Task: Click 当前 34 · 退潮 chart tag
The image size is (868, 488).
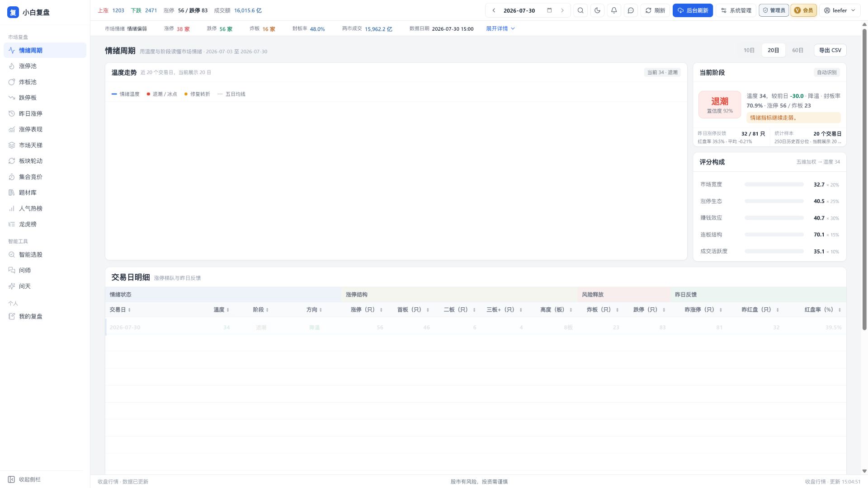Action: tap(662, 72)
